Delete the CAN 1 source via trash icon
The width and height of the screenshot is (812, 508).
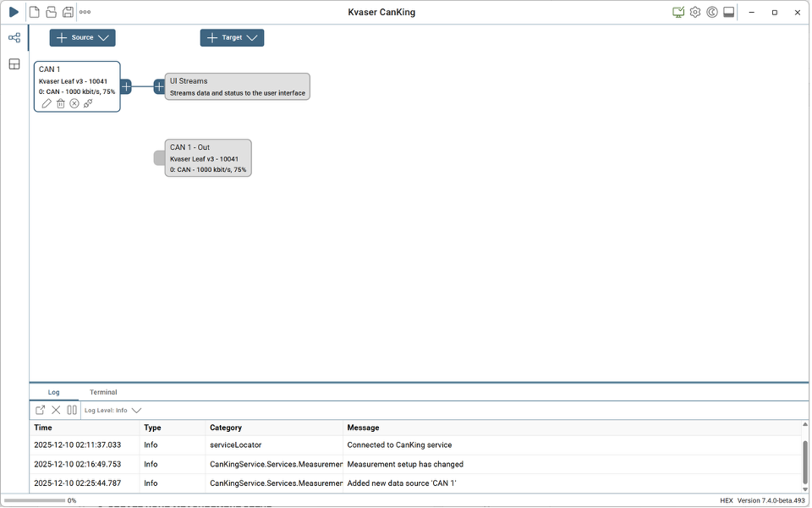61,103
